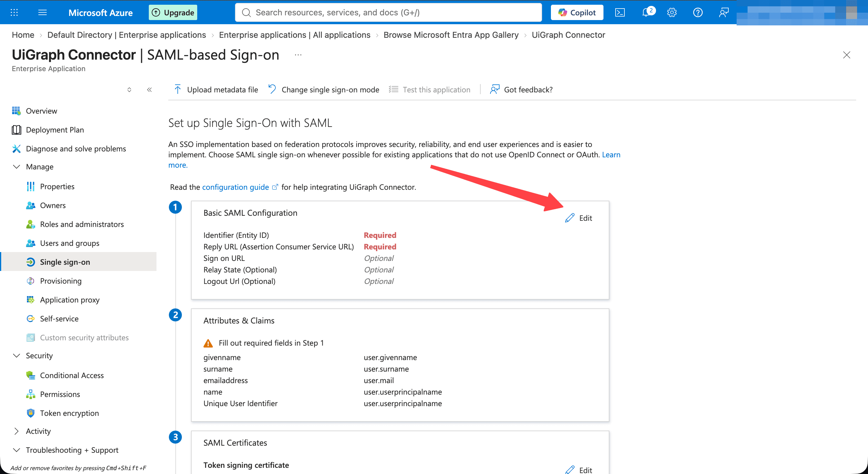Collapse the Security section
Viewport: 868px width, 474px height.
point(16,355)
